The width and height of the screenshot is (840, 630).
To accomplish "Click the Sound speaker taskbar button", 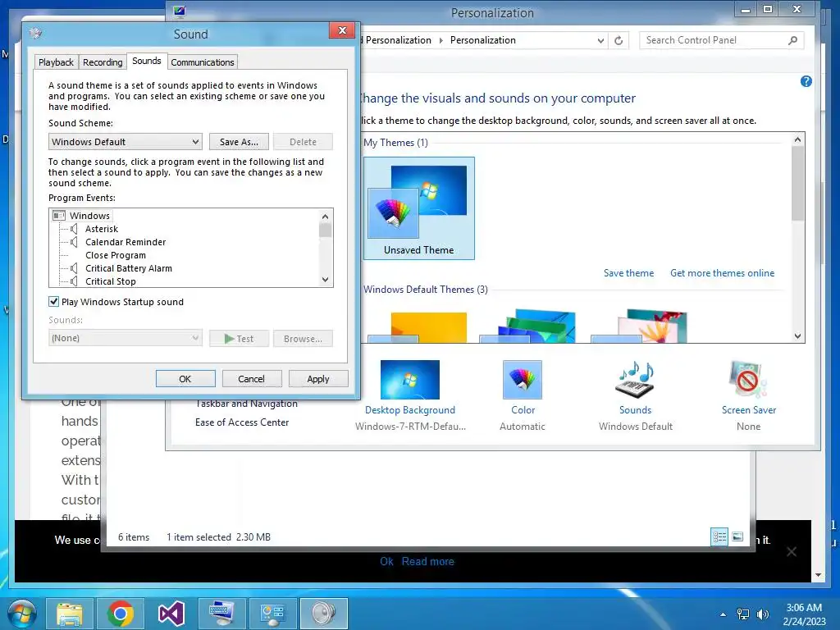I will 324,614.
